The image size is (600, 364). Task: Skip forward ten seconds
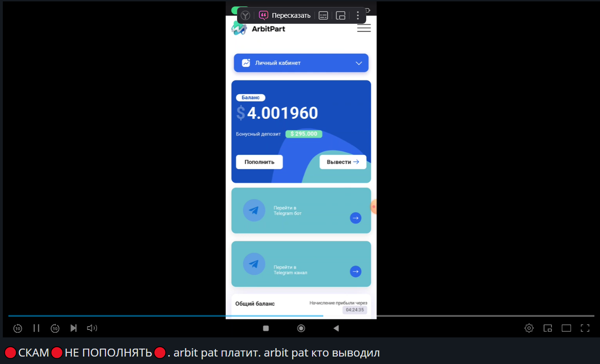[55, 328]
